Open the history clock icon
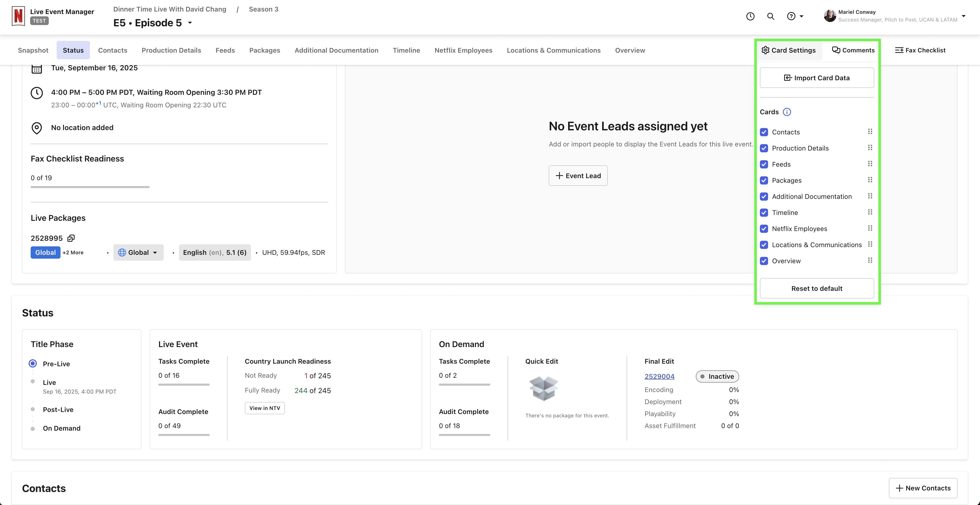Image resolution: width=980 pixels, height=505 pixels. point(750,16)
